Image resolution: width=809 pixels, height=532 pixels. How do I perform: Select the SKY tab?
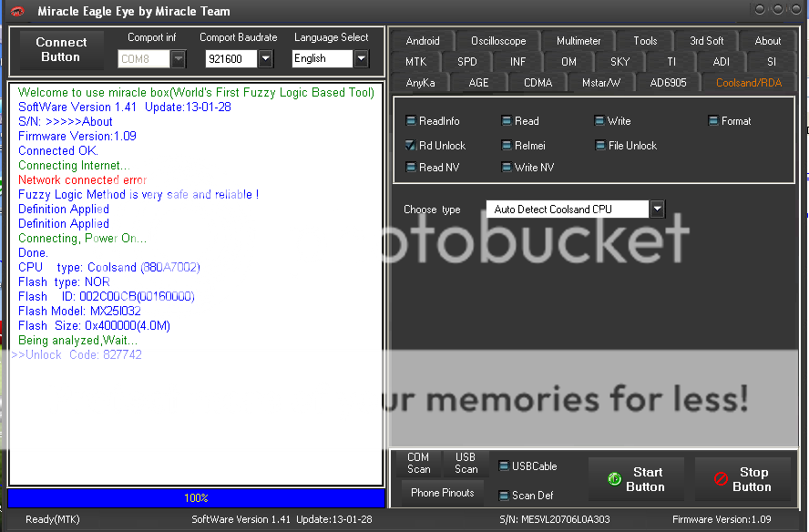pos(620,62)
